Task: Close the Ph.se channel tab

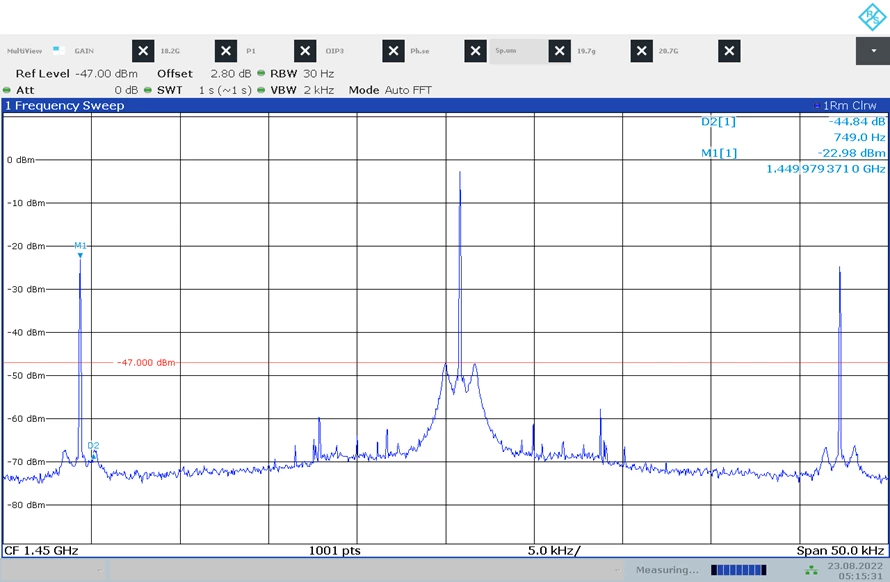Action: (x=476, y=51)
